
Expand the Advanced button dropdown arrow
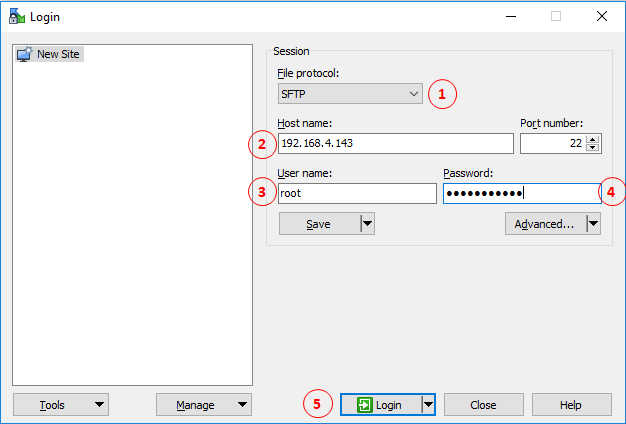593,224
